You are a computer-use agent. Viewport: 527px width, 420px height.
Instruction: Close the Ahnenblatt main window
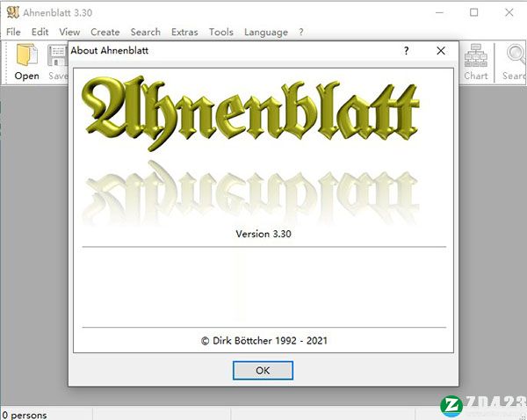pos(509,13)
